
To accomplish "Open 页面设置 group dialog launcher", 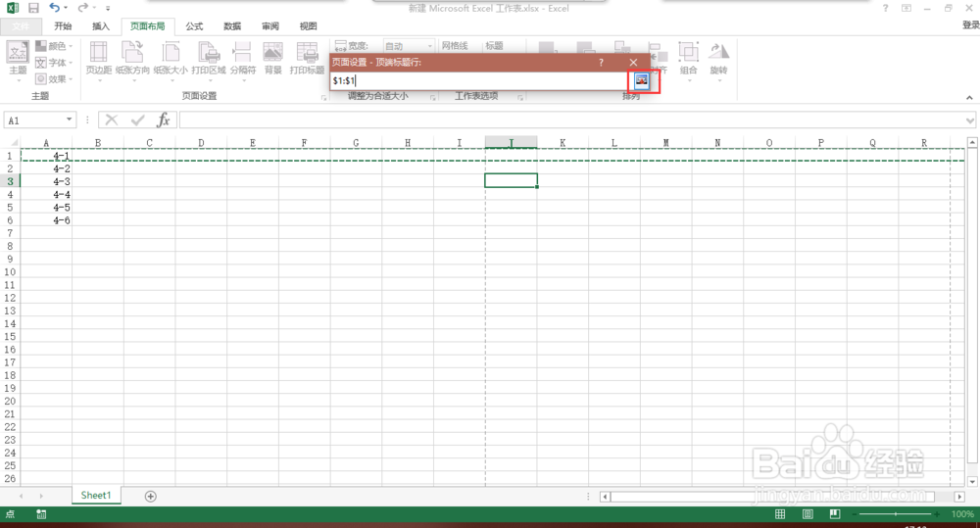I will point(323,98).
